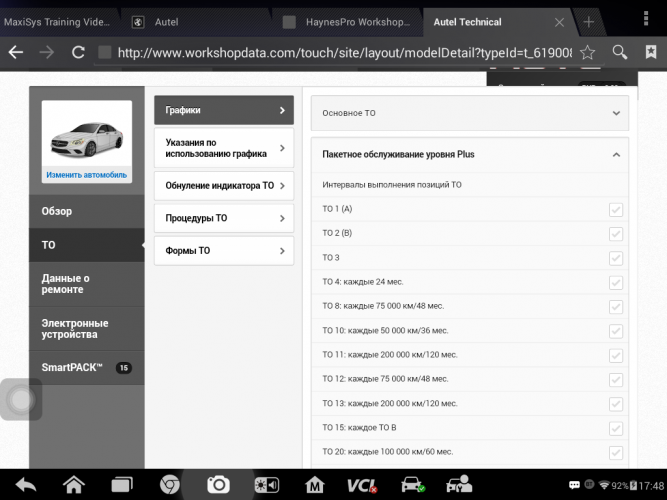
Task: Close the Autel Technical tab
Action: (559, 22)
